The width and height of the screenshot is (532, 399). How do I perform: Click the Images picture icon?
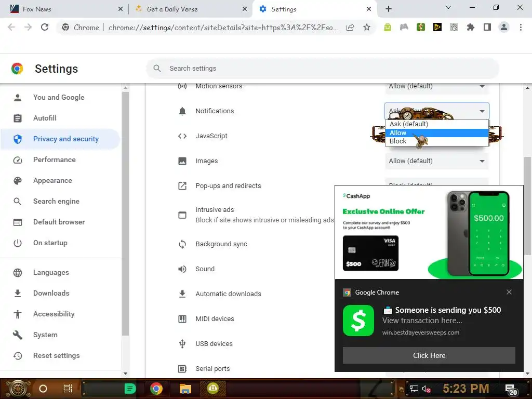tap(182, 161)
